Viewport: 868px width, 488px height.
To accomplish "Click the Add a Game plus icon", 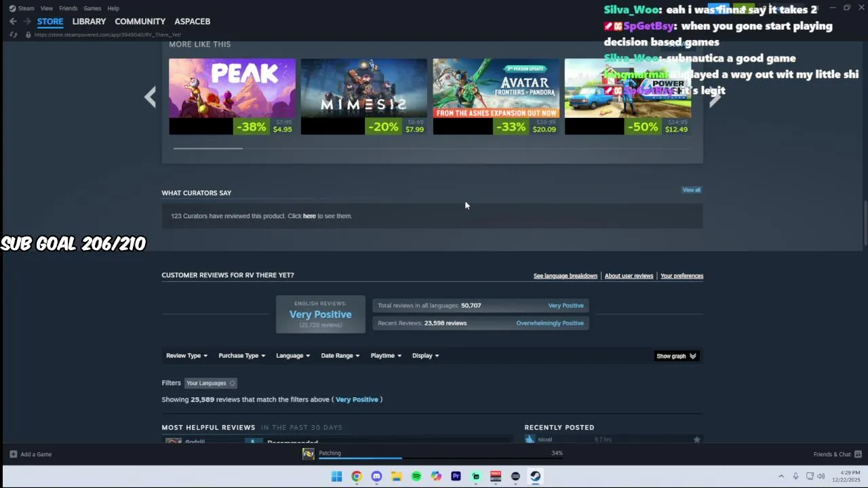I will (x=13, y=454).
